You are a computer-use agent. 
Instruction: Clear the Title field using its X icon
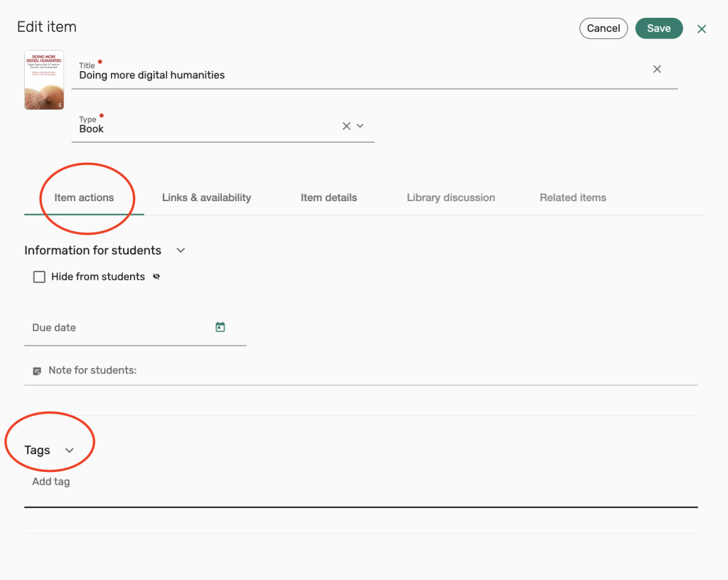pyautogui.click(x=657, y=69)
